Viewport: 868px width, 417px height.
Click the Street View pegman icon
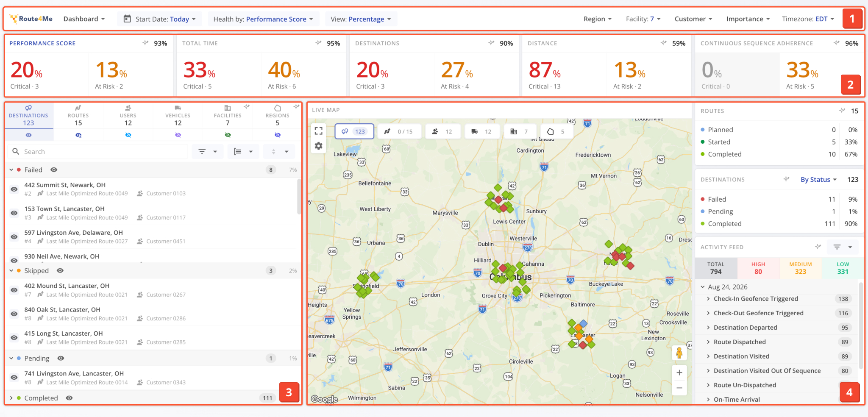(679, 353)
